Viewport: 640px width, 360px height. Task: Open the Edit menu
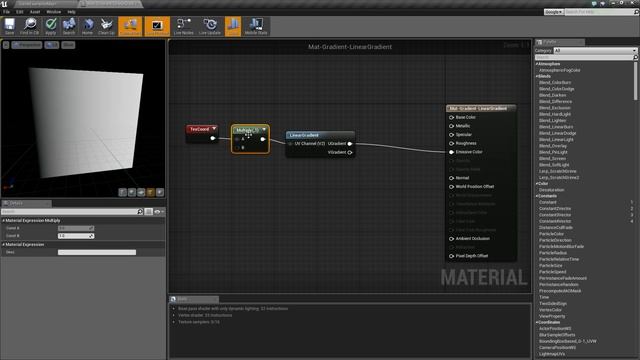[20, 12]
